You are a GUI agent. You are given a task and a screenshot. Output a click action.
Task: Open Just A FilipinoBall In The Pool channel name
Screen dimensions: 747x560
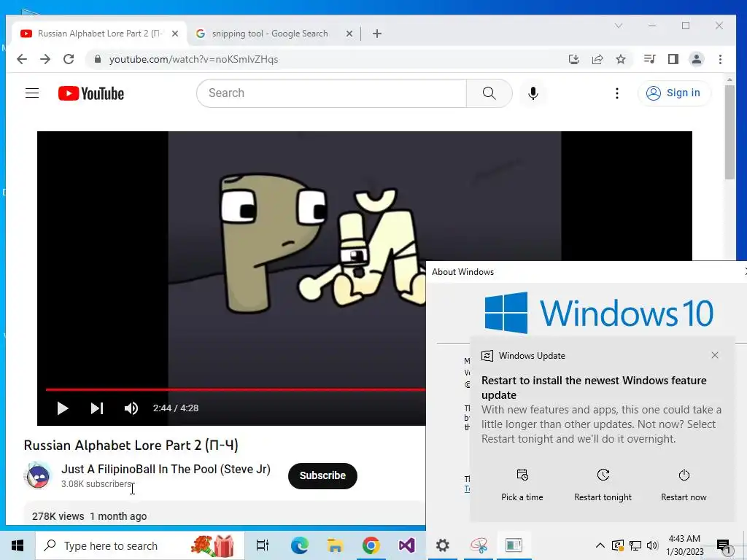(x=166, y=469)
